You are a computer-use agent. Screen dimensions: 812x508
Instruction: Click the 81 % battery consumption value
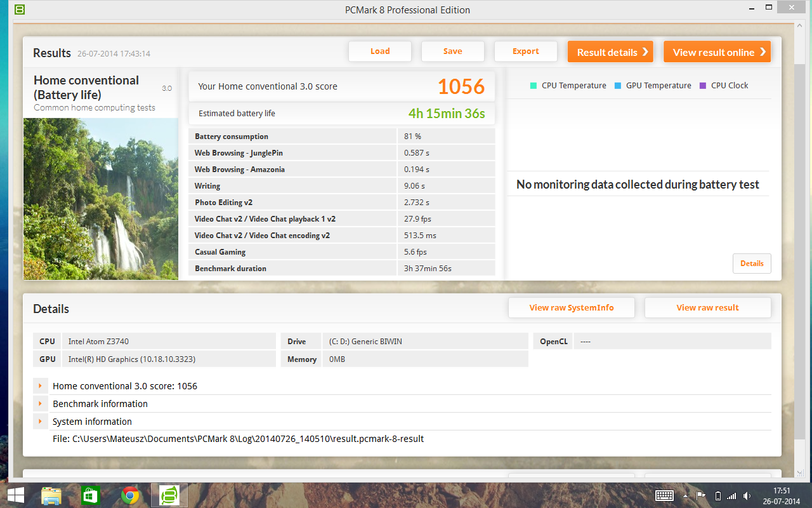(x=412, y=137)
